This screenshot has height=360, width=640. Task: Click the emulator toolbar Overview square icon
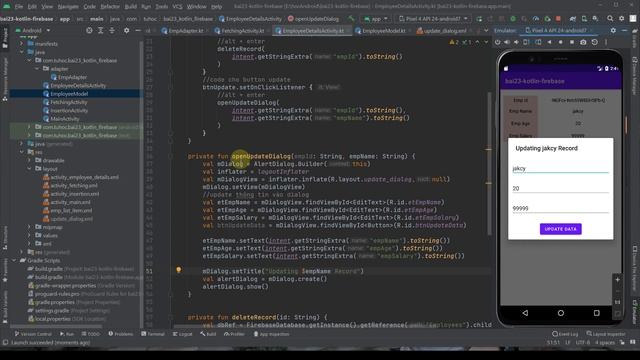[x=572, y=42]
